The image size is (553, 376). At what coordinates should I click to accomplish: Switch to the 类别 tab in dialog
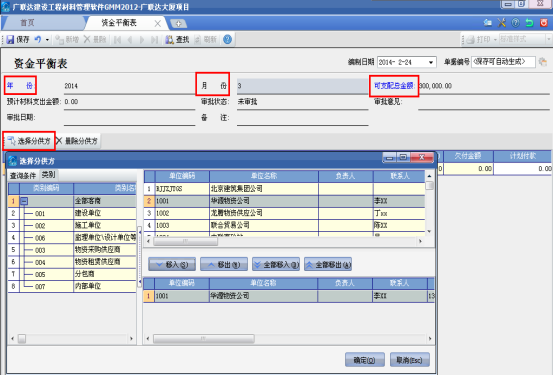48,175
